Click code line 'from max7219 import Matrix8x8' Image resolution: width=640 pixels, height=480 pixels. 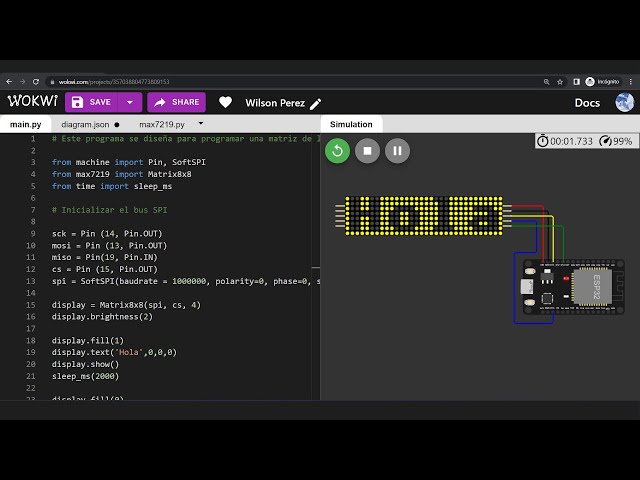(122, 174)
